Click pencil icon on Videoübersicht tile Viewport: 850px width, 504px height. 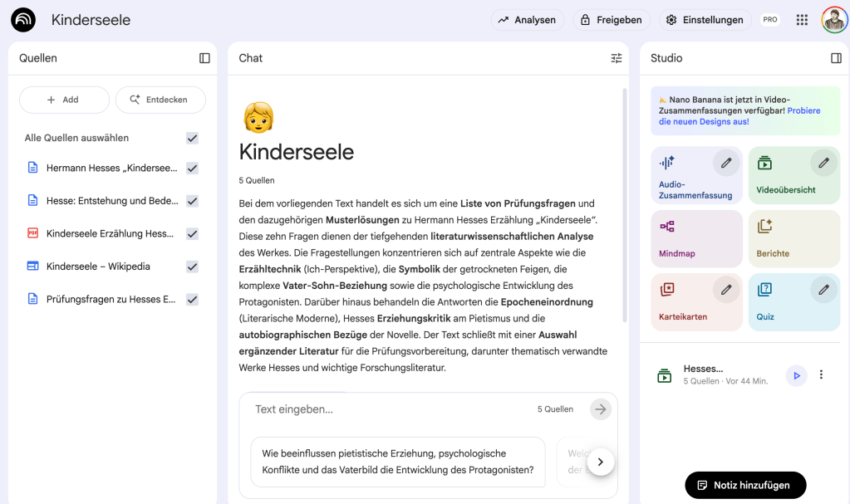click(x=823, y=164)
